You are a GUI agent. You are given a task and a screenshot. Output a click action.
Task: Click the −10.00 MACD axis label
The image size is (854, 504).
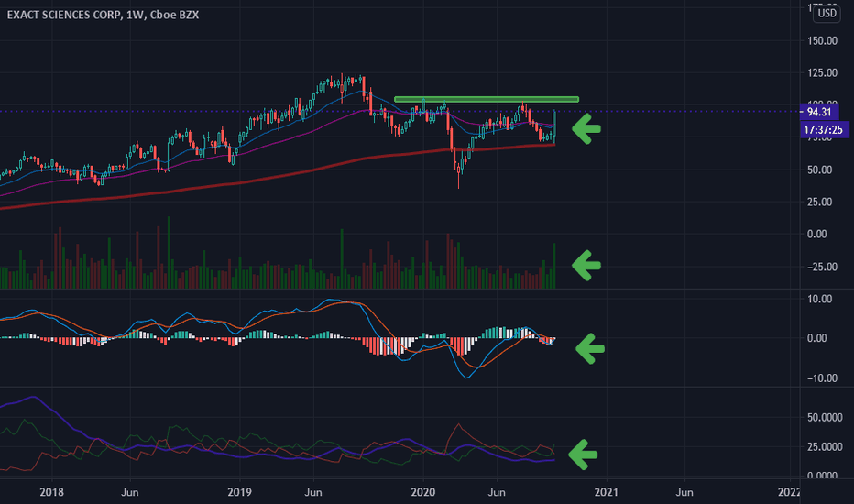822,378
